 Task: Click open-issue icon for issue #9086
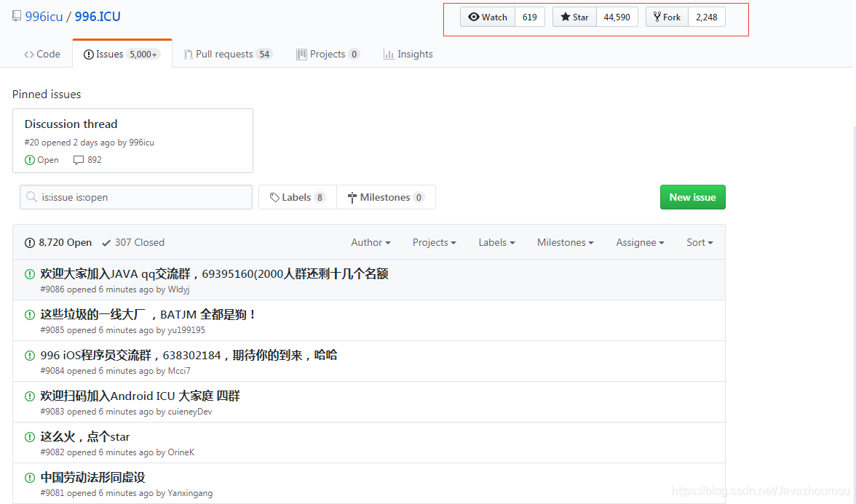pyautogui.click(x=30, y=273)
